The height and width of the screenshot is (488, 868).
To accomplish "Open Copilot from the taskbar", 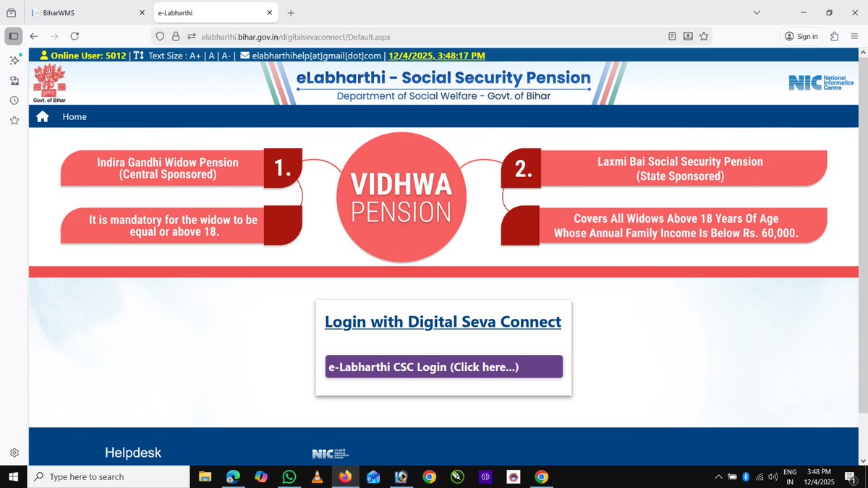I will point(261,476).
